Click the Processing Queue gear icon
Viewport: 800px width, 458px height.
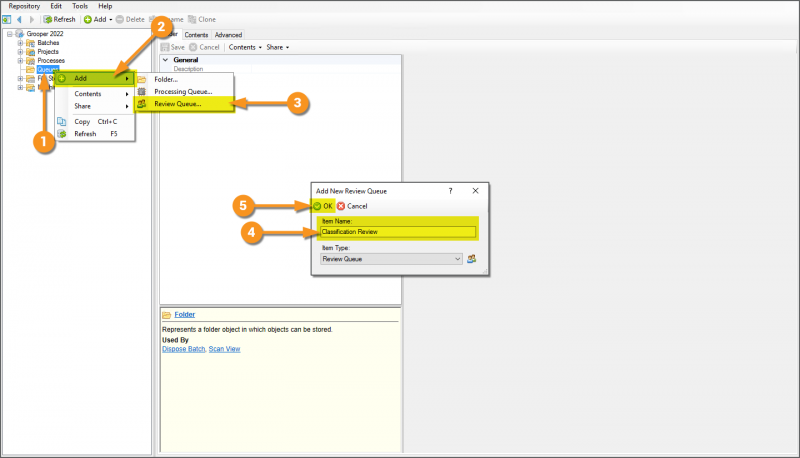[142, 92]
